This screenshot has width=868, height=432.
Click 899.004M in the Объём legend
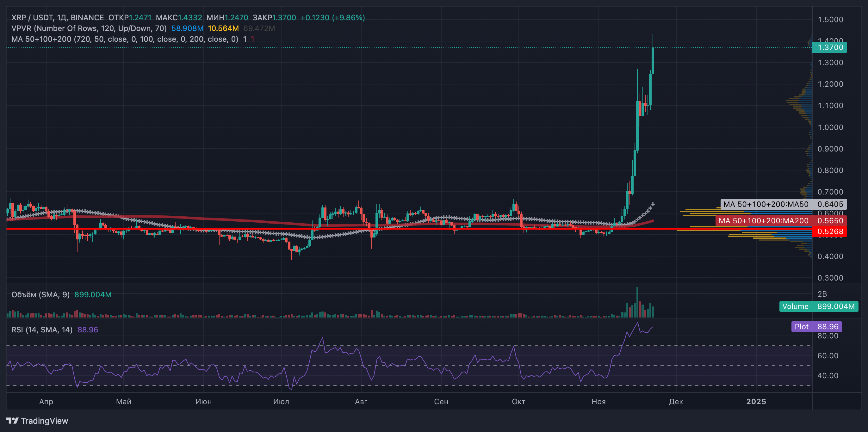coord(93,294)
